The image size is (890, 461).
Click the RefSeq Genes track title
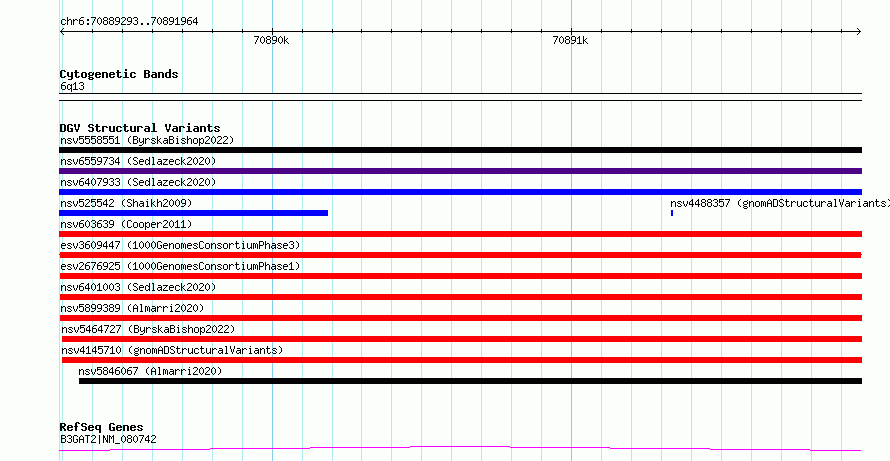[x=102, y=427]
